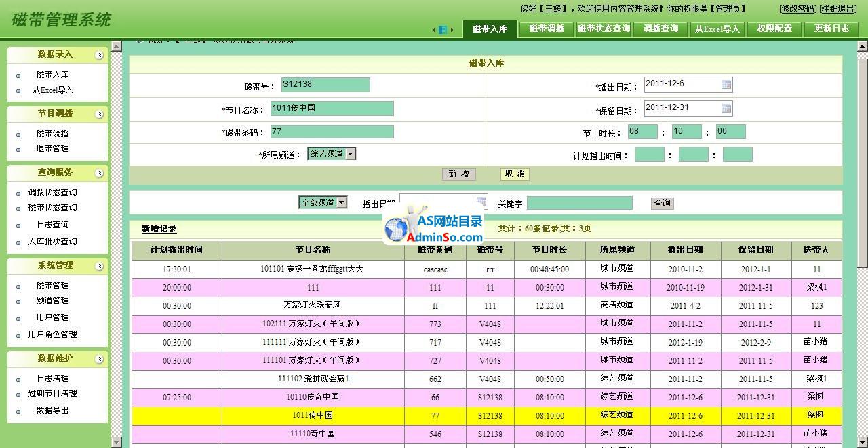Image resolution: width=868 pixels, height=448 pixels.
Task: Toggle sidebar panel icon beside top tabs
Action: click(x=443, y=29)
